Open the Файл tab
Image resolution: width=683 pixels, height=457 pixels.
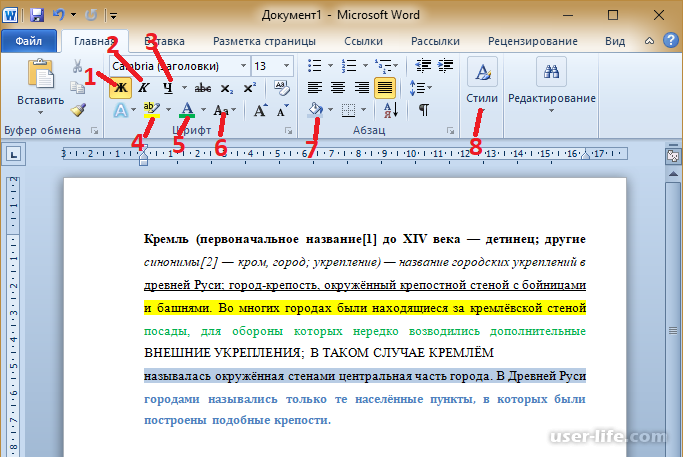click(29, 41)
